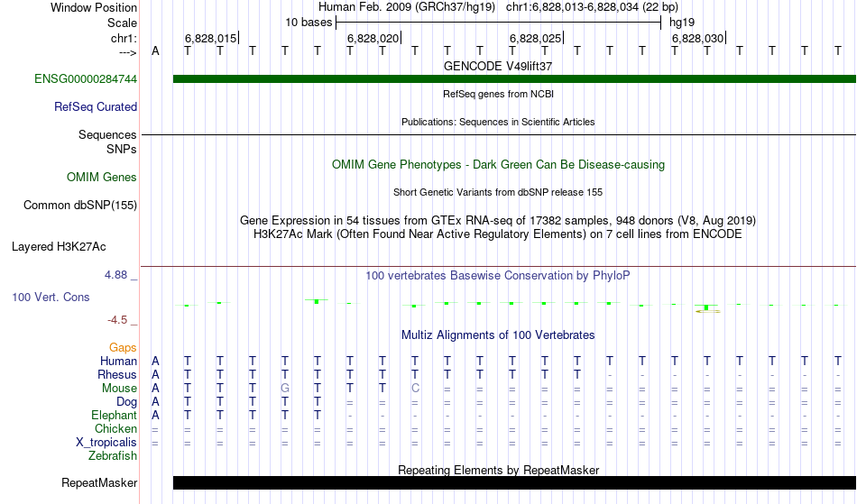Click the GTEx Gene Expression track title
The height and width of the screenshot is (504, 857).
point(498,221)
